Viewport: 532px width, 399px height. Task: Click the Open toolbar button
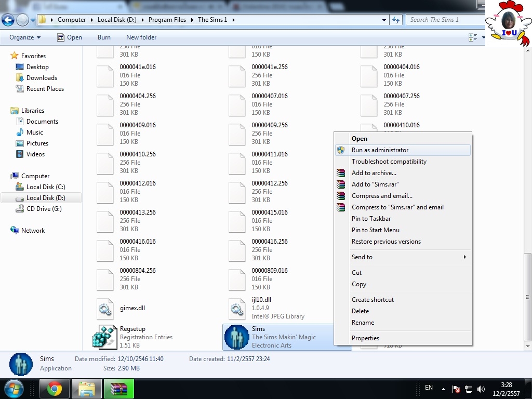tap(70, 37)
